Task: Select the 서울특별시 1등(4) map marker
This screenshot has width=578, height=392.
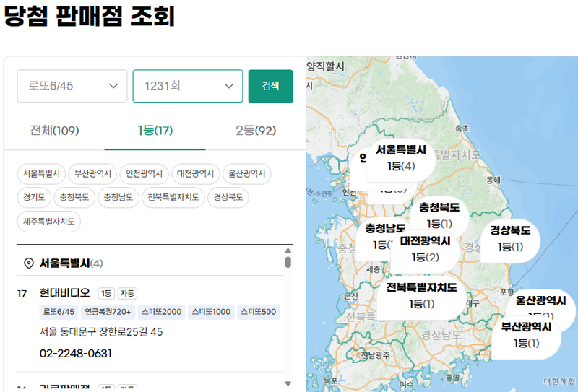Action: coord(401,158)
